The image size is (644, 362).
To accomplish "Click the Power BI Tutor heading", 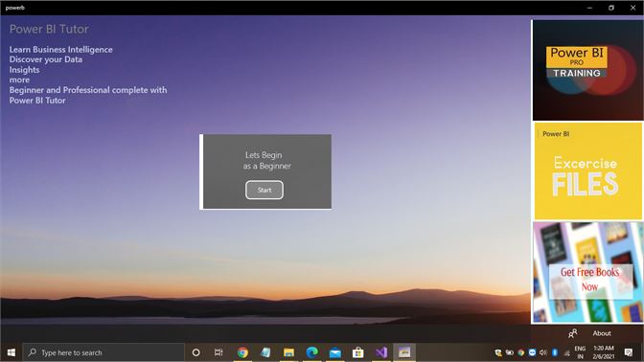I will pyautogui.click(x=49, y=29).
